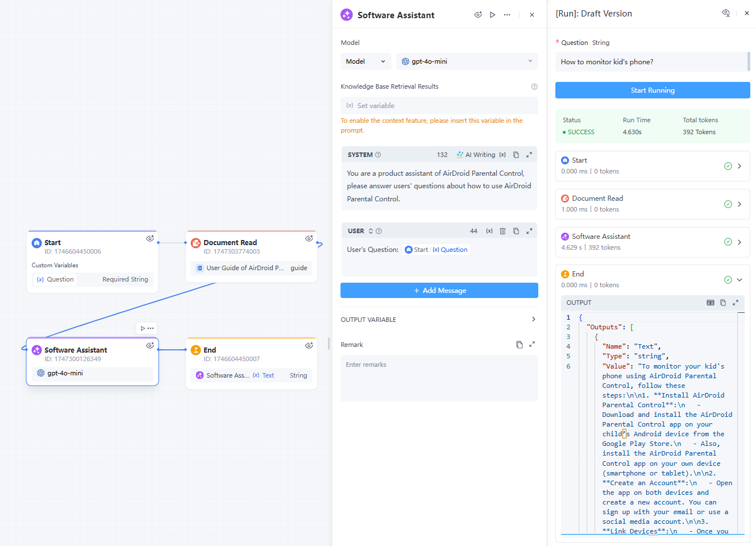Toggle eye icon on the Document Read canvas node
The image size is (756, 546).
click(x=309, y=239)
